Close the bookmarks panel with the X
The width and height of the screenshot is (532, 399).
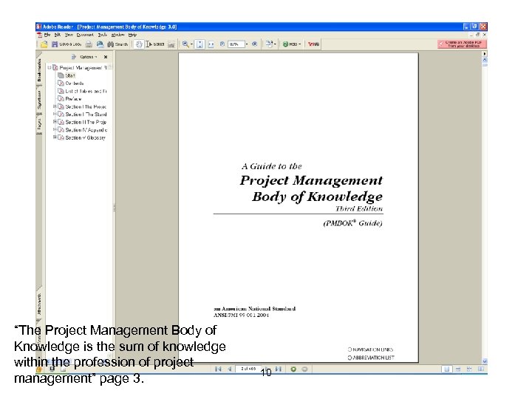tap(106, 57)
